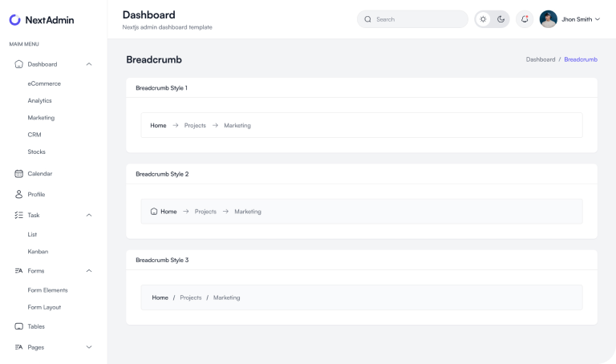Click the Profile person icon

[19, 194]
